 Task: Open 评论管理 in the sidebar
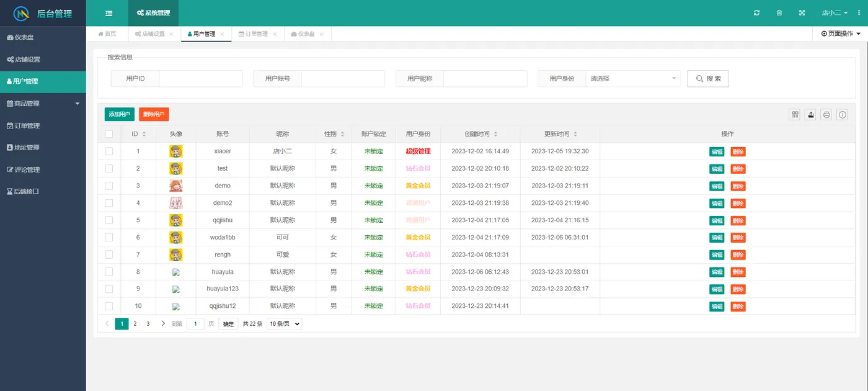(43, 169)
